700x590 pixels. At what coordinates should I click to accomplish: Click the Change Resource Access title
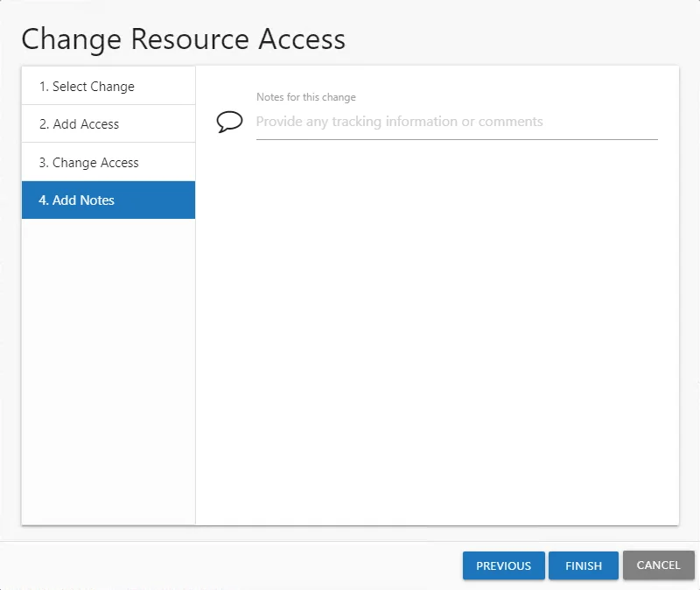pyautogui.click(x=184, y=39)
